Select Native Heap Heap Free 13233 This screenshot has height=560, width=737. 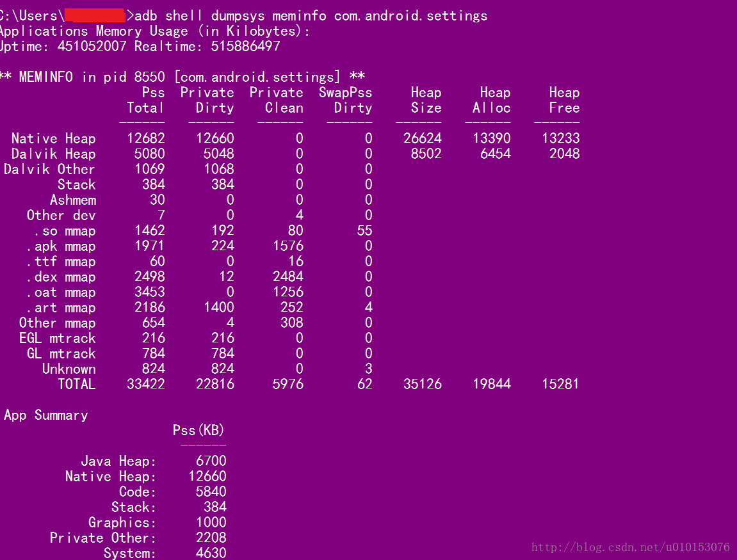(561, 138)
